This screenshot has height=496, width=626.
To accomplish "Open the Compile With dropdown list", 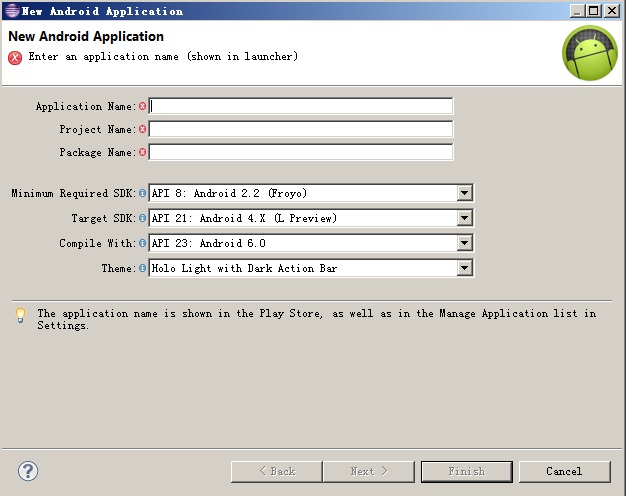I will coord(464,243).
